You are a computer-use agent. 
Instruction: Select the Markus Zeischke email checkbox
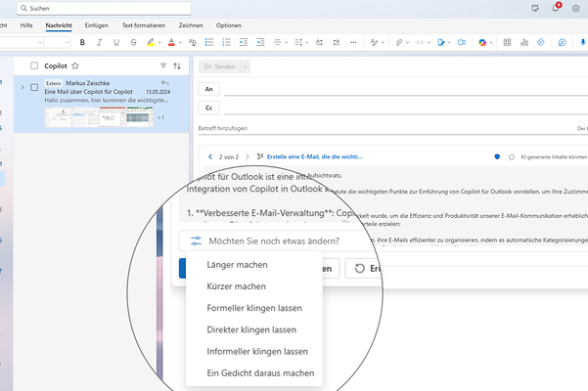pos(34,87)
